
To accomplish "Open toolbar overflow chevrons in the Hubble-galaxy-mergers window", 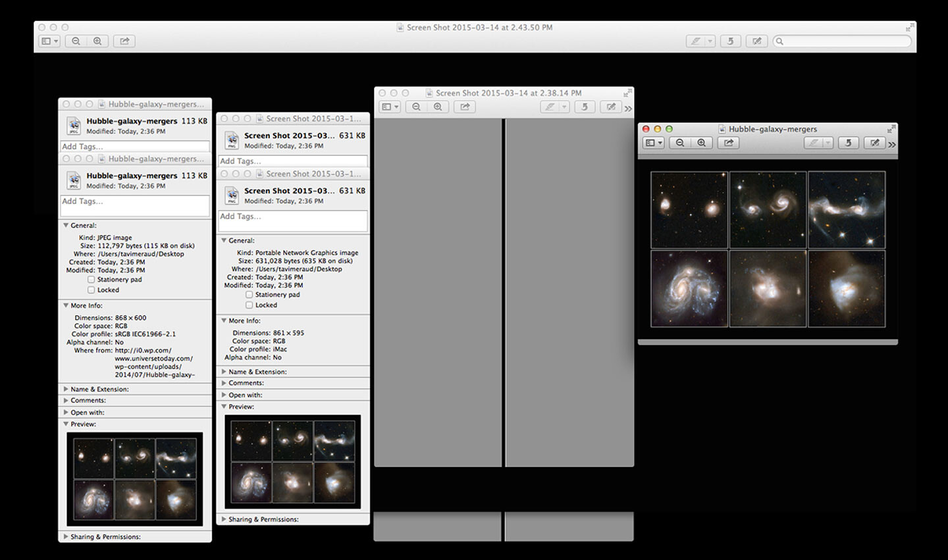I will (892, 145).
